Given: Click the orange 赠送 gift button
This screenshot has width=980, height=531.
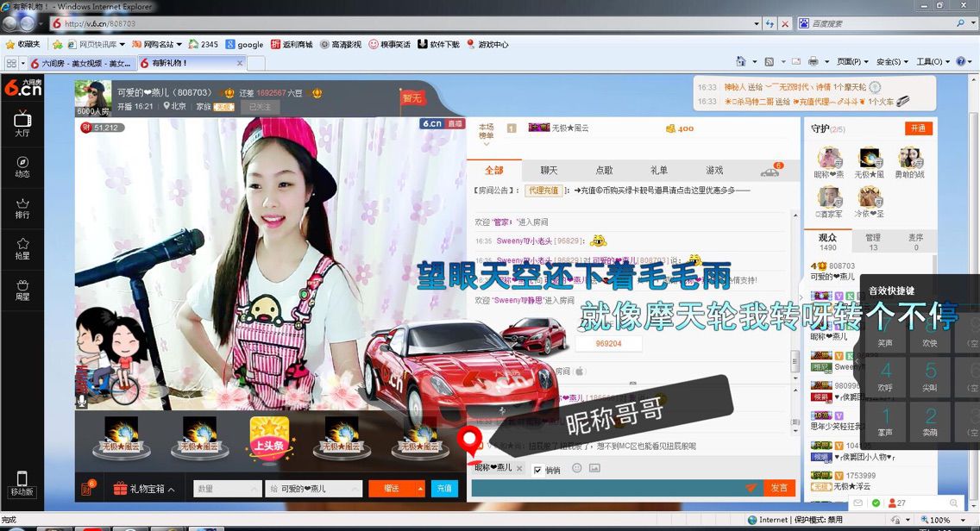Looking at the screenshot, I should click(392, 489).
